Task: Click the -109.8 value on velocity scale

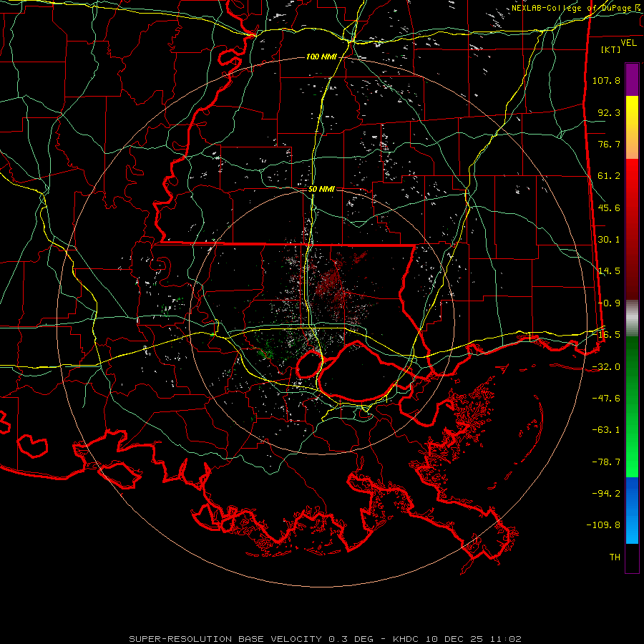Action: tap(603, 525)
